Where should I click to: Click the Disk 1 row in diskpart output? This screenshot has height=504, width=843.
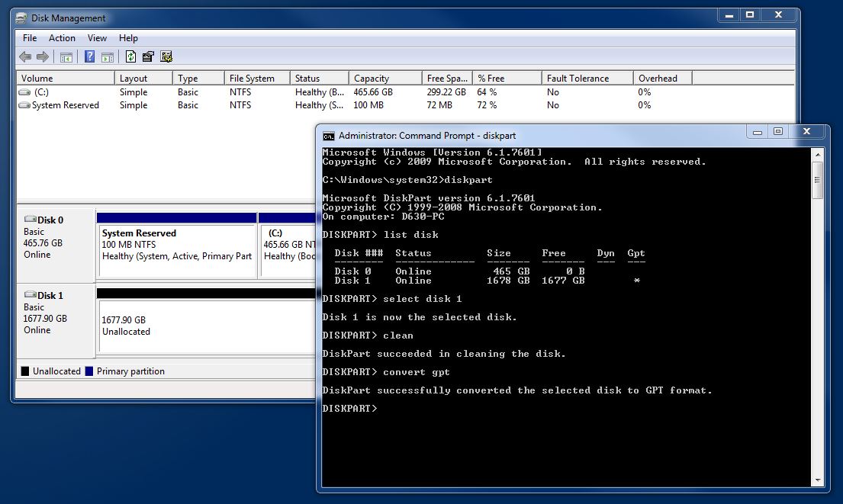click(487, 281)
